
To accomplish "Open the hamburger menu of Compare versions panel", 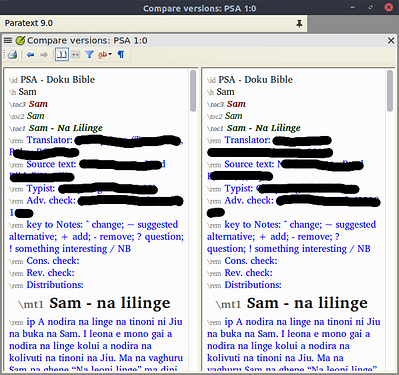I will [8, 41].
